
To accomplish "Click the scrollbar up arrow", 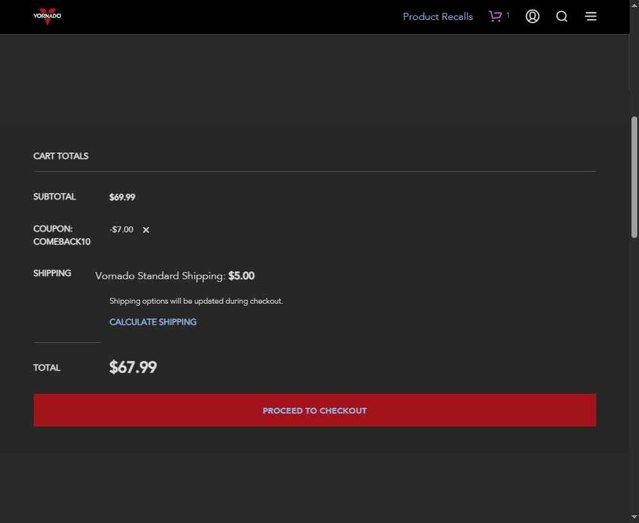I will [x=634, y=4].
